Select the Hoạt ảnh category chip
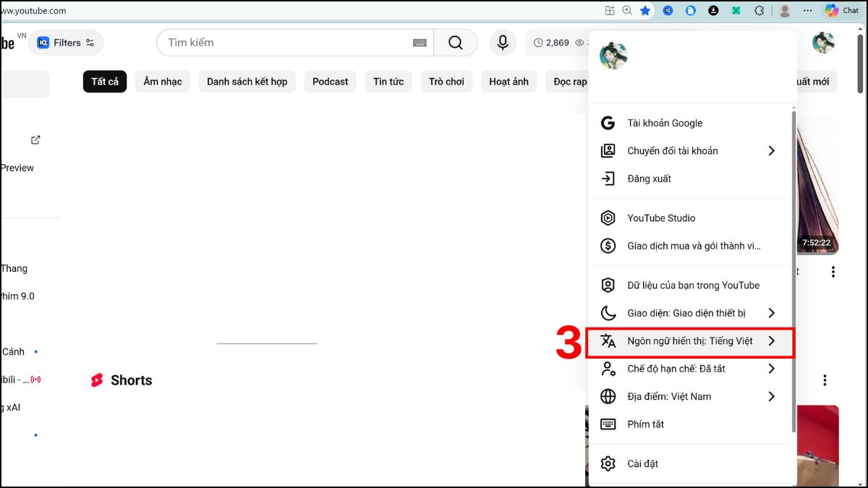Viewport: 868px width, 488px height. pos(509,82)
